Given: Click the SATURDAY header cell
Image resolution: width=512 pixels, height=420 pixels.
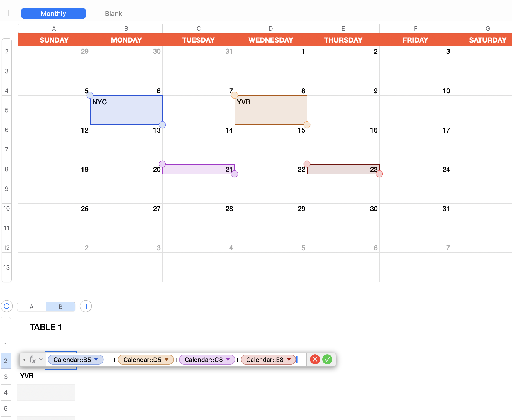Looking at the screenshot, I should pos(482,40).
